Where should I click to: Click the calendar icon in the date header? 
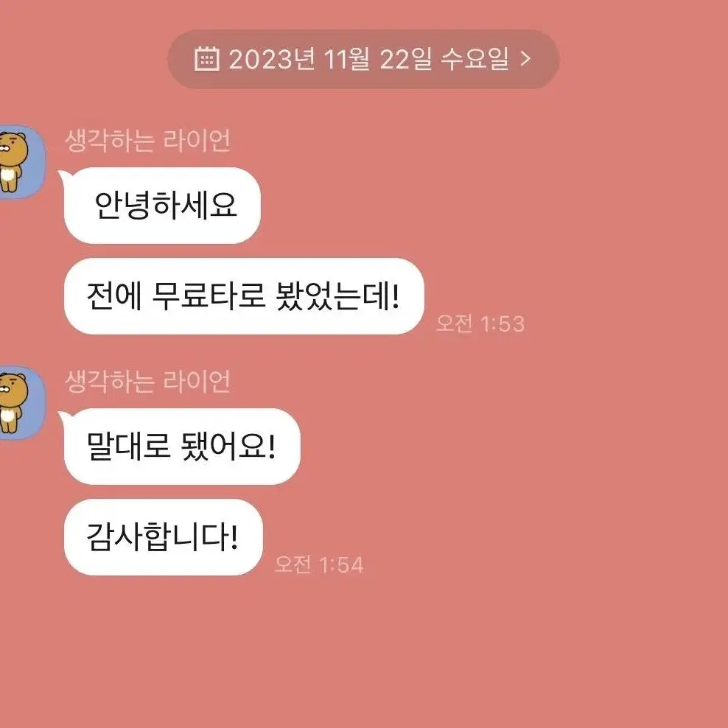tap(206, 58)
